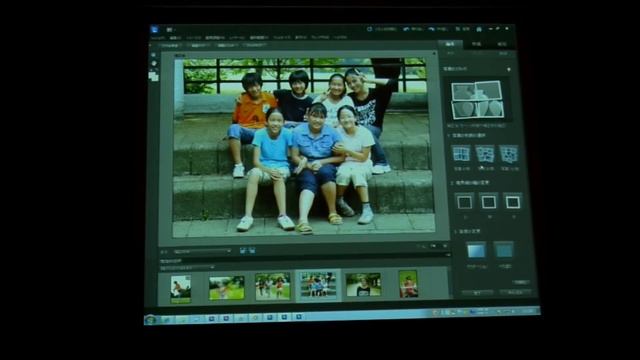Image resolution: width=640 pixels, height=360 pixels.
Task: Select the large border width icon
Action: click(513, 202)
